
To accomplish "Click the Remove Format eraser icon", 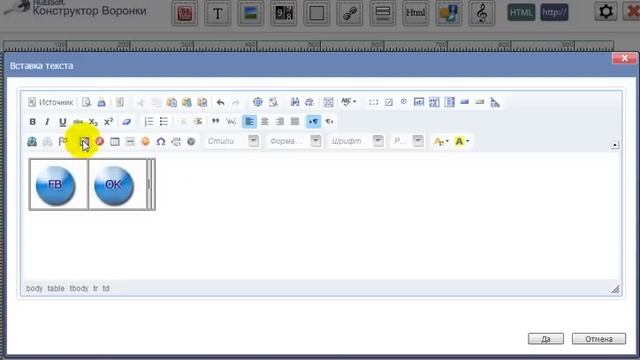I will pyautogui.click(x=127, y=122).
